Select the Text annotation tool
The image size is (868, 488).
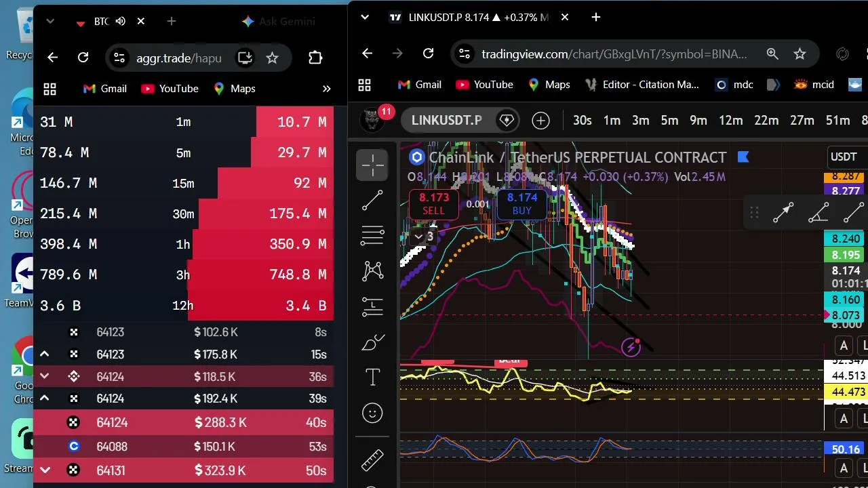373,378
